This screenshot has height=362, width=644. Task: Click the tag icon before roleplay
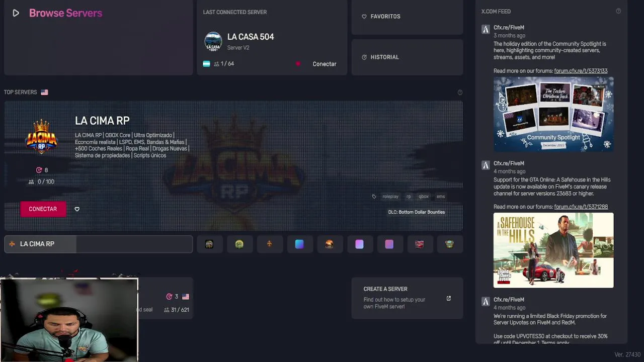[374, 197]
